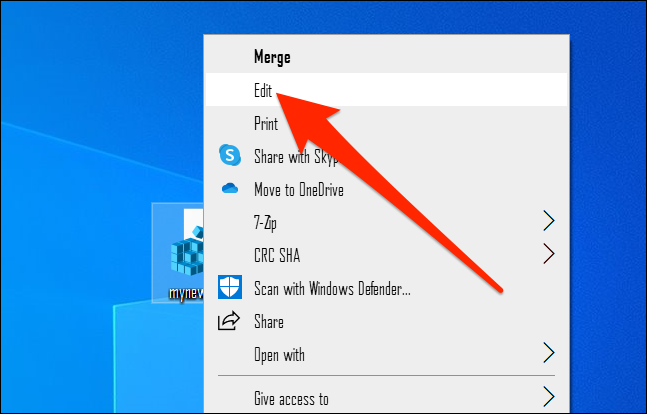Click the OneDrive cloud icon
647x414 pixels.
pos(230,189)
